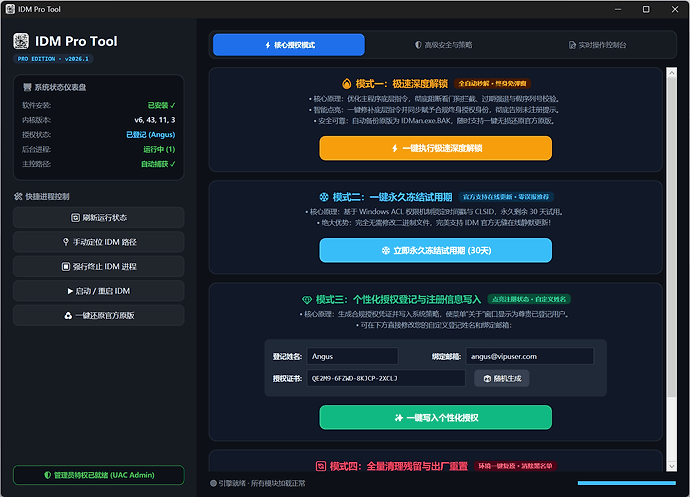Click the 模式二: 一键永久冻结试用期 heading
The width and height of the screenshot is (690, 497).
[393, 197]
